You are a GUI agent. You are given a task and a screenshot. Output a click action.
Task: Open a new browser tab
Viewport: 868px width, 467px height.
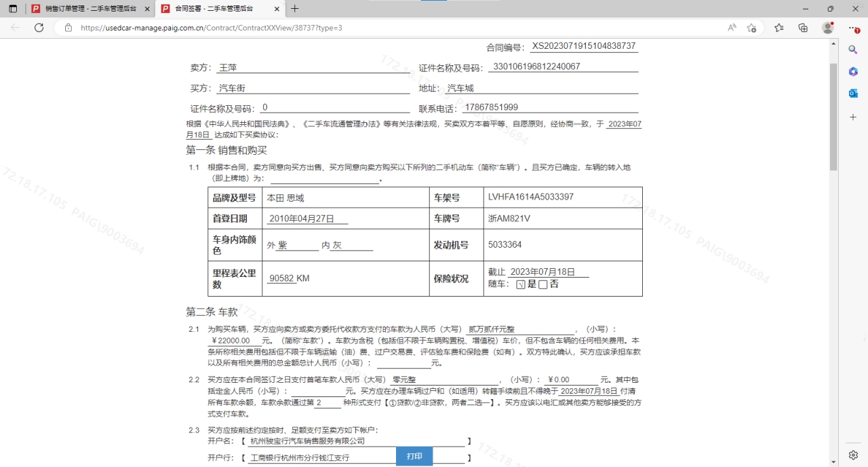295,9
